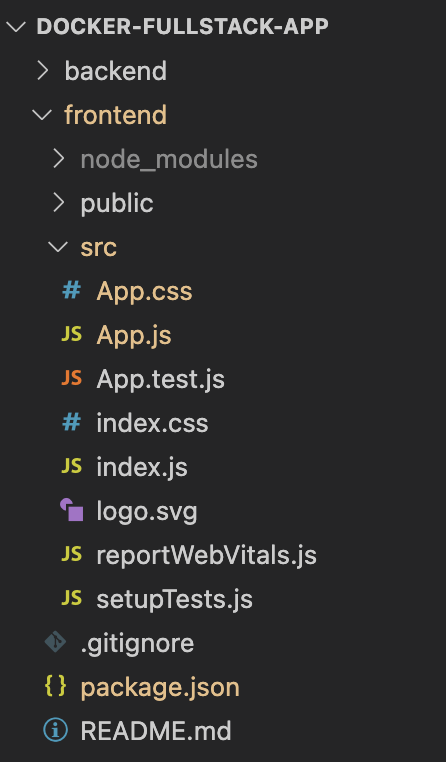Image resolution: width=446 pixels, height=762 pixels.
Task: Open the App.js file
Action: (x=134, y=336)
